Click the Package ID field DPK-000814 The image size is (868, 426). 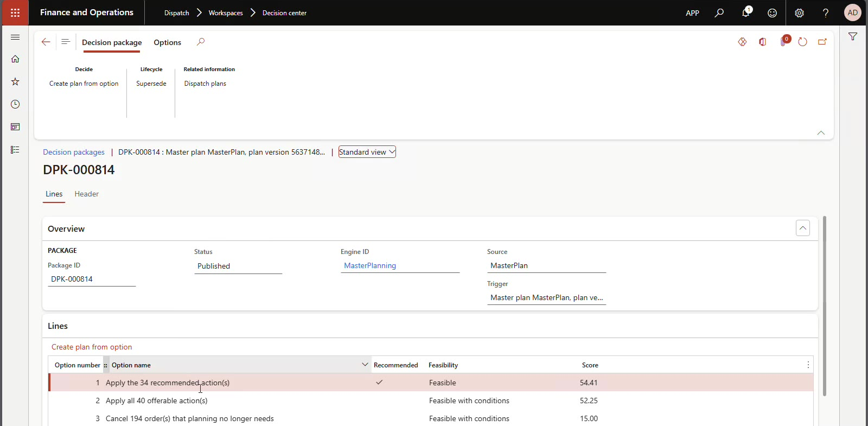click(x=92, y=279)
